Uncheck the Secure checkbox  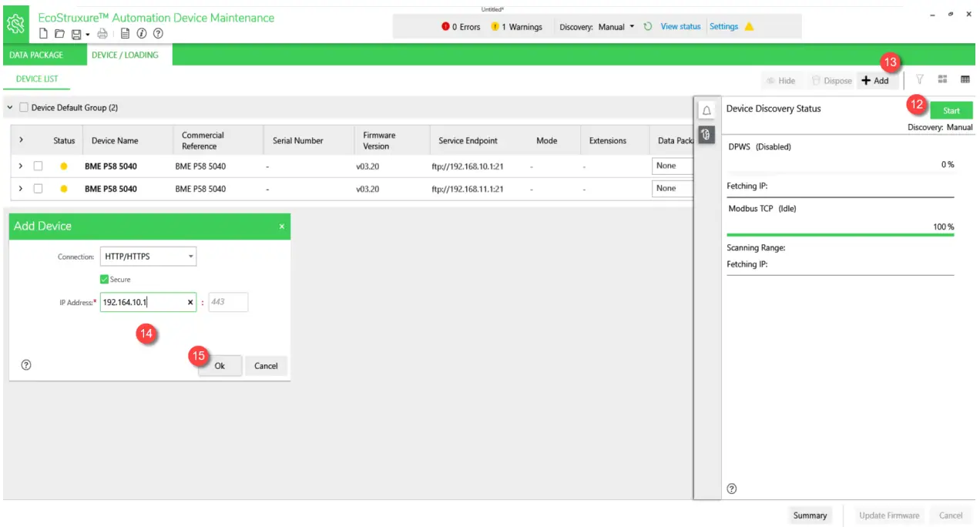coord(105,280)
